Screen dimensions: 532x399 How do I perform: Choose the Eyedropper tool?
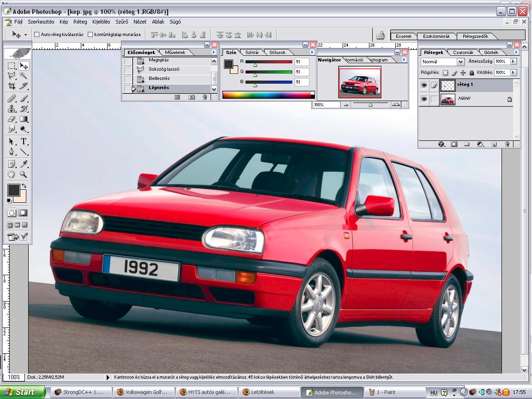(24, 164)
